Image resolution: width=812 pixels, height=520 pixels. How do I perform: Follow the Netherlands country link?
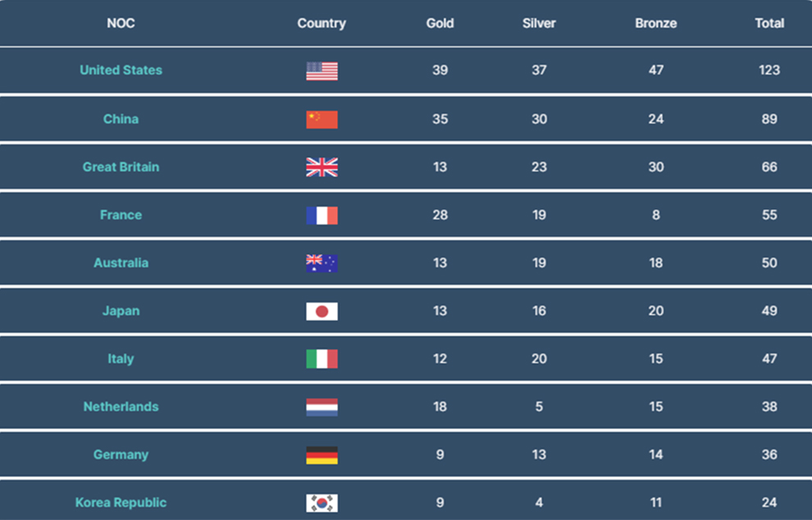[x=121, y=407]
